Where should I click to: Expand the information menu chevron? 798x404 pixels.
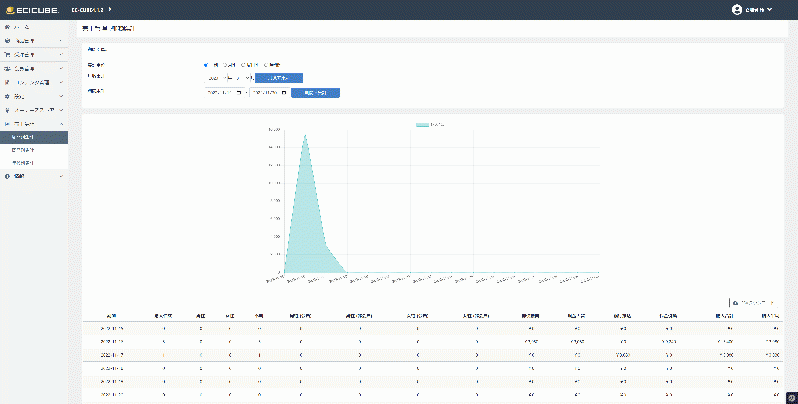61,177
